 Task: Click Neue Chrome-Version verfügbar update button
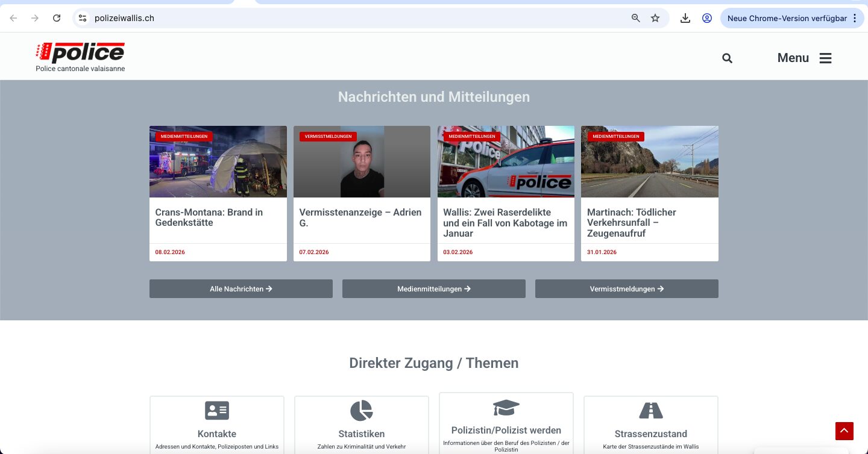point(791,18)
